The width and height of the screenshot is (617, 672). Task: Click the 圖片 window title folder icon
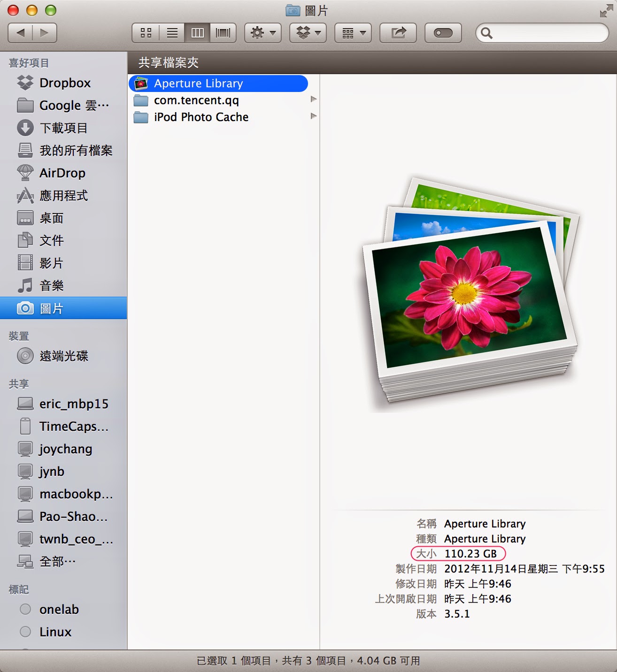[293, 10]
